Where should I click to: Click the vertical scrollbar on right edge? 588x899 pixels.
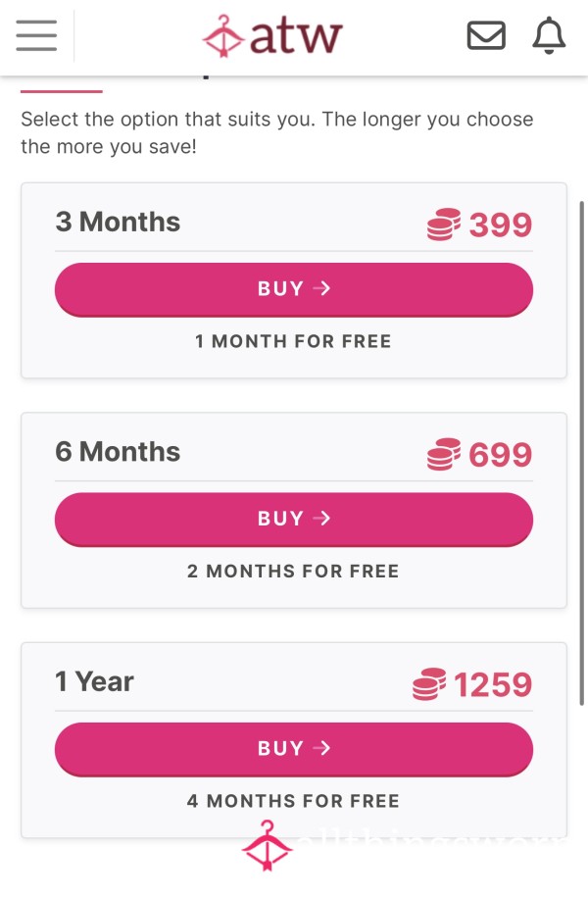click(x=582, y=453)
